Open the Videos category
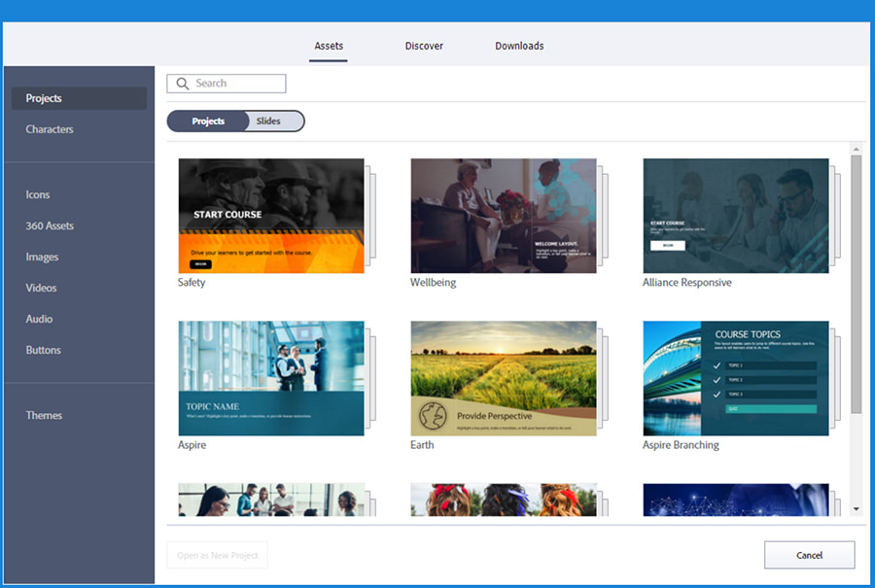This screenshot has height=588, width=875. click(x=41, y=288)
